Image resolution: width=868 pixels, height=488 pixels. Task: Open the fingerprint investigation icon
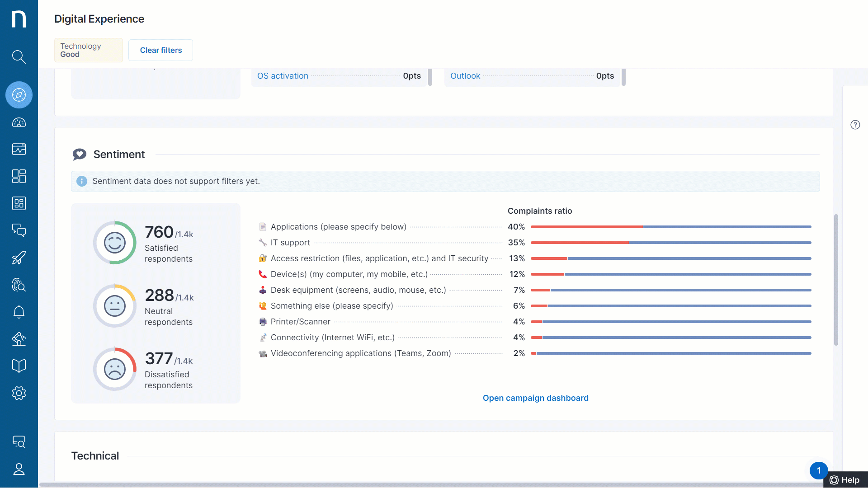(19, 285)
